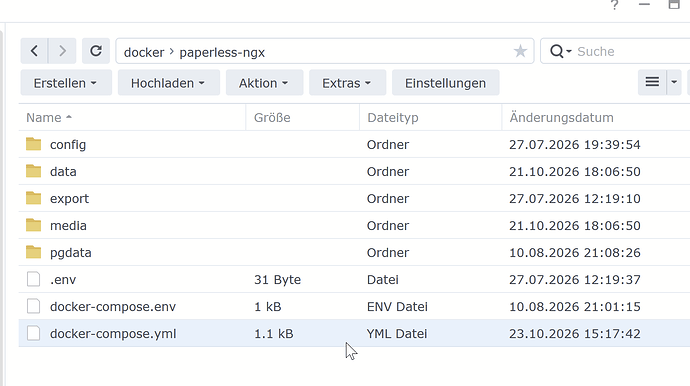Select the .env file icon
This screenshot has height=386, width=690.
33,279
